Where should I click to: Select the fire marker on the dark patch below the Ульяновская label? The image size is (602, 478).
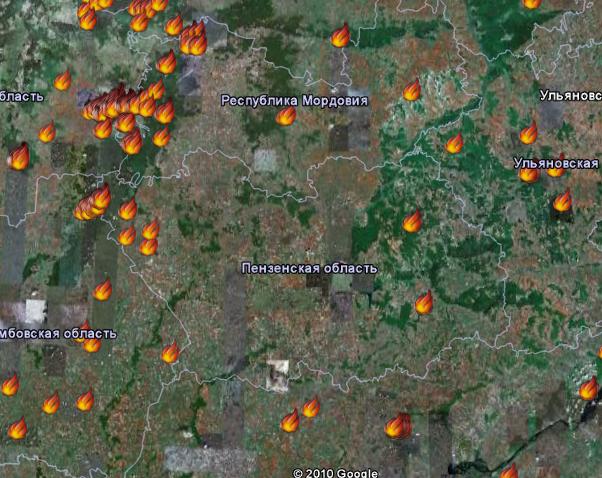[x=562, y=201]
